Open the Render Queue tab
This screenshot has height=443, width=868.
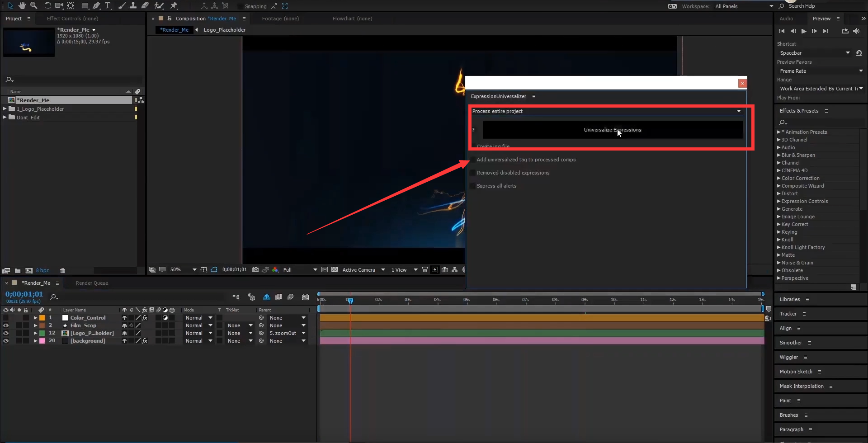coord(92,283)
